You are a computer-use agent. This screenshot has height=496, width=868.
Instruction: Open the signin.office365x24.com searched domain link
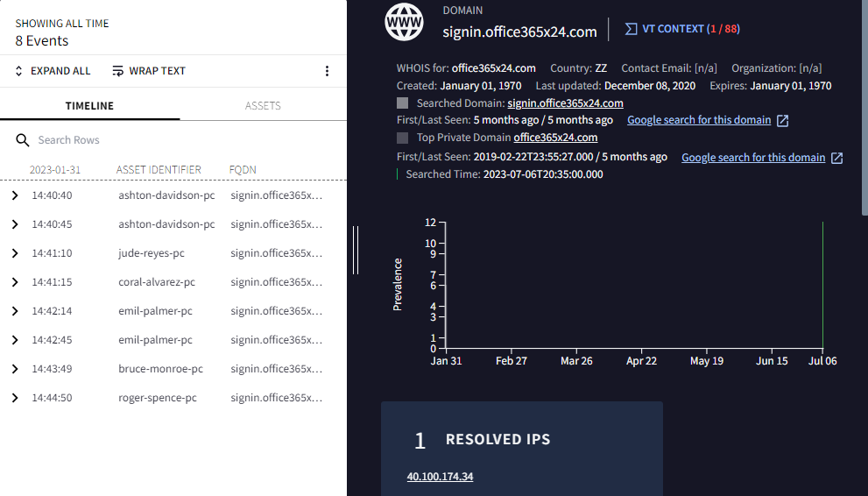(x=565, y=103)
